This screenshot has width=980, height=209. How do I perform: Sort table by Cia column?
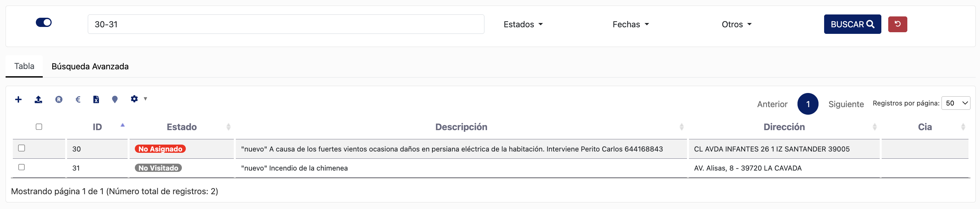pyautogui.click(x=925, y=127)
